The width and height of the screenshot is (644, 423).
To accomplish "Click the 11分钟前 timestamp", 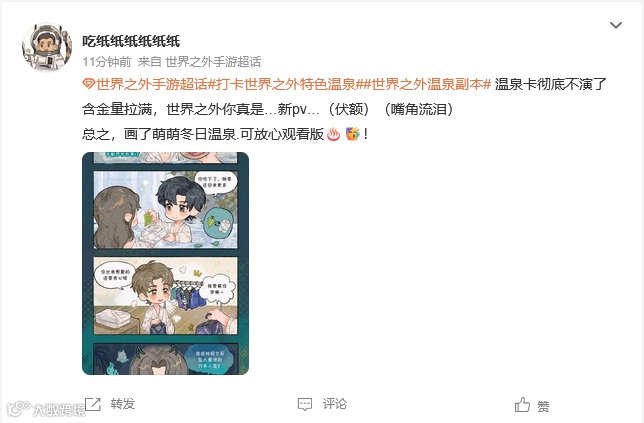I will coord(106,62).
